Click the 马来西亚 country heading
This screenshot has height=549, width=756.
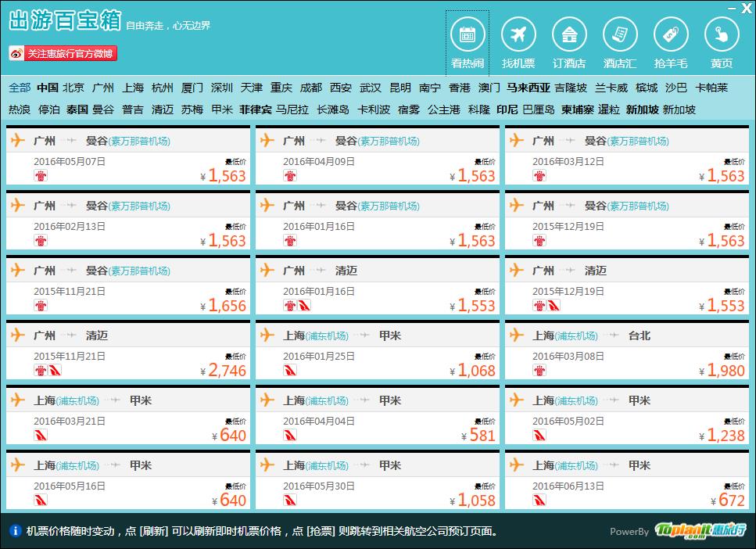(528, 88)
